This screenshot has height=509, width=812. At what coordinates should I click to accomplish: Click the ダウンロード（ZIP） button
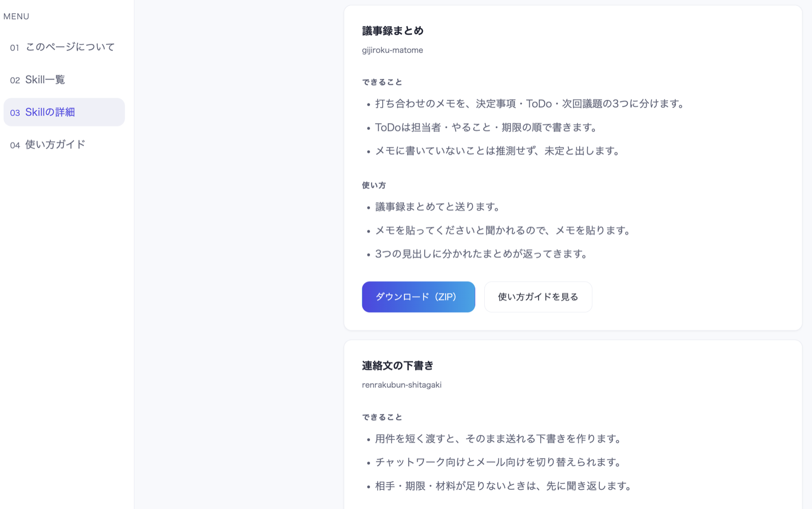[x=418, y=297]
